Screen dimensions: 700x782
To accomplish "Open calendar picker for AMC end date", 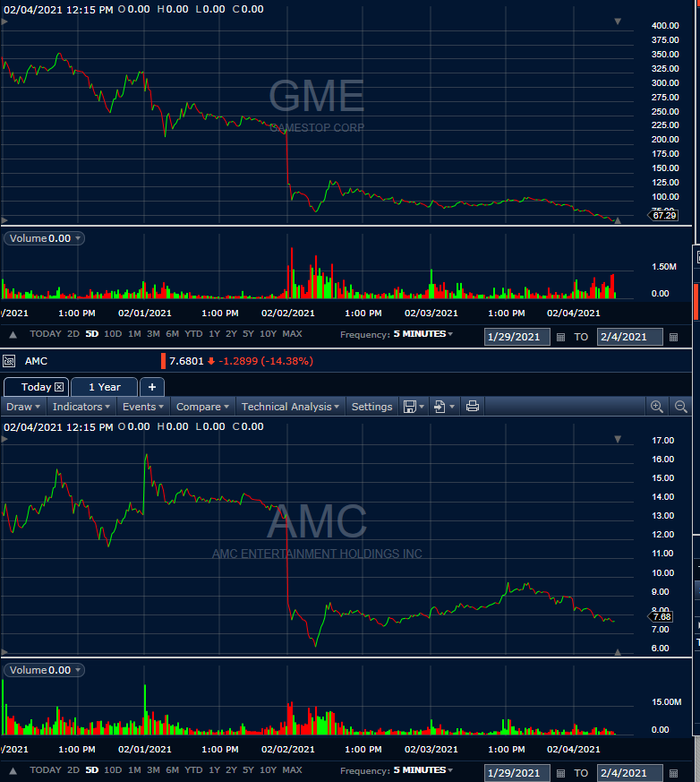I will (673, 773).
